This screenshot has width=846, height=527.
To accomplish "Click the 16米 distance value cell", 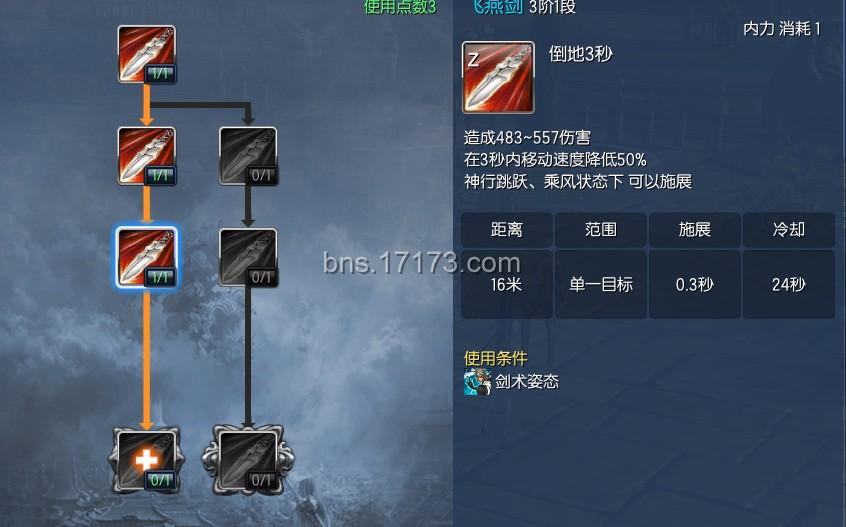I will [507, 284].
